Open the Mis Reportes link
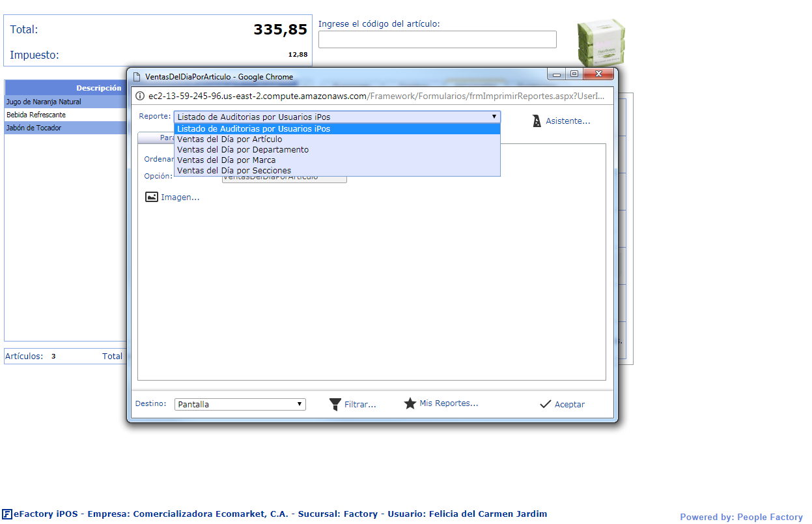812x524 pixels. pos(449,403)
